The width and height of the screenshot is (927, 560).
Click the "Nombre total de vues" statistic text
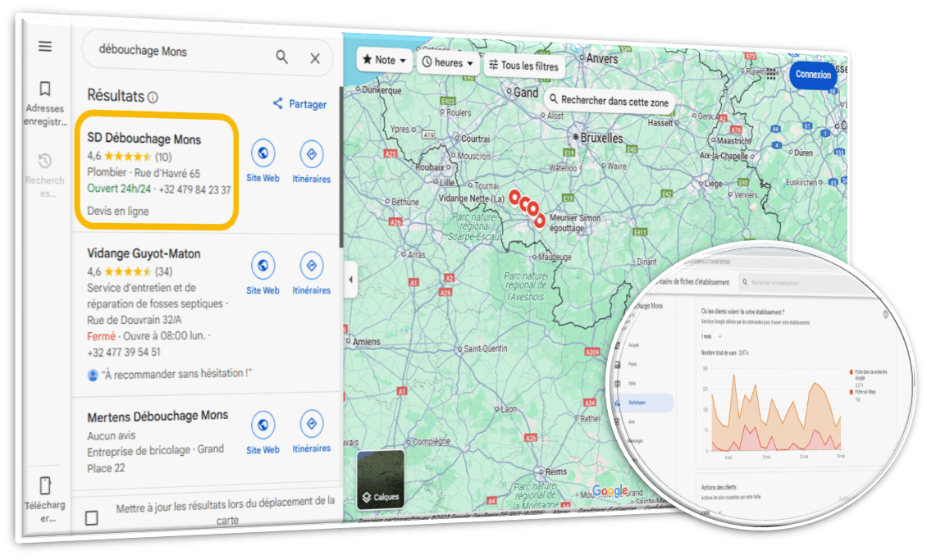[x=725, y=353]
